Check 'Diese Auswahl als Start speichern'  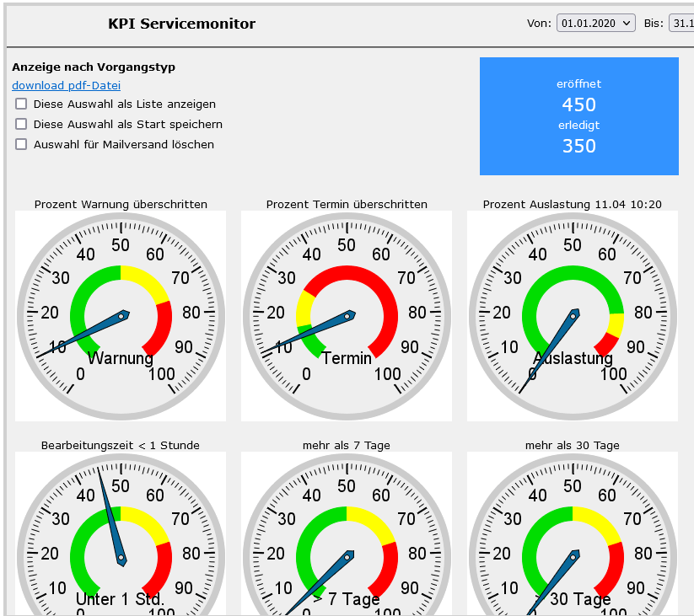pyautogui.click(x=21, y=125)
